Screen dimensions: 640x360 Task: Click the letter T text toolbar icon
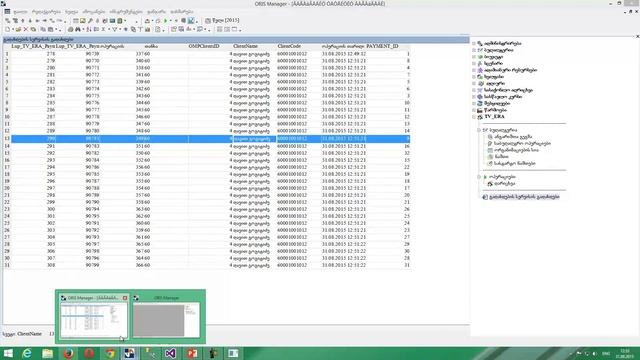coord(140,29)
